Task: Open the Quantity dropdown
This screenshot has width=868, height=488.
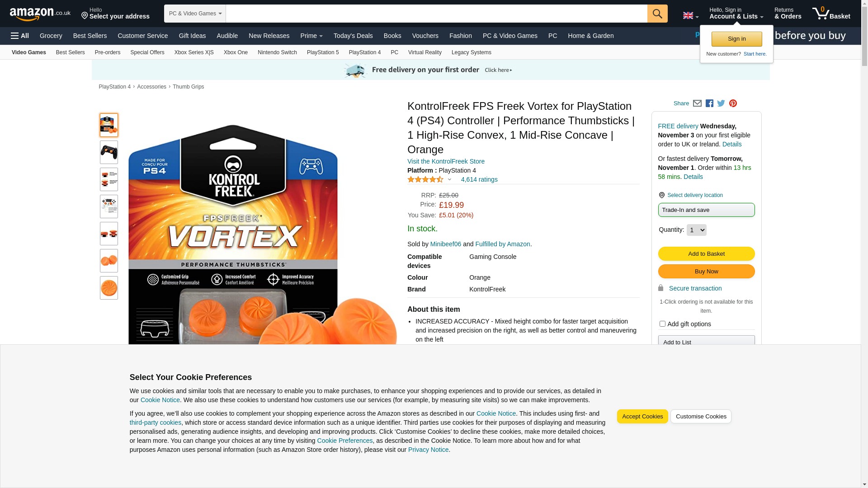Action: (696, 230)
